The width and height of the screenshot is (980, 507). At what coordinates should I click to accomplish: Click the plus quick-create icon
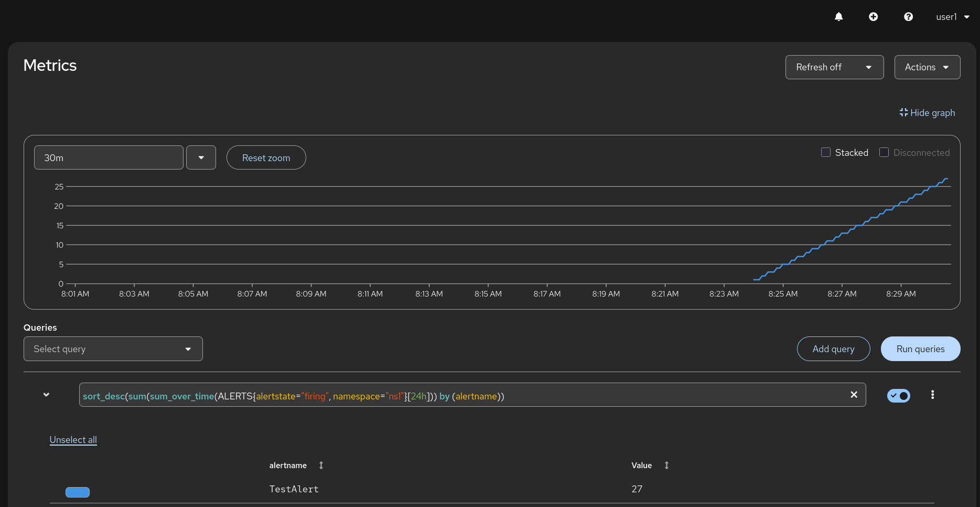click(x=873, y=17)
